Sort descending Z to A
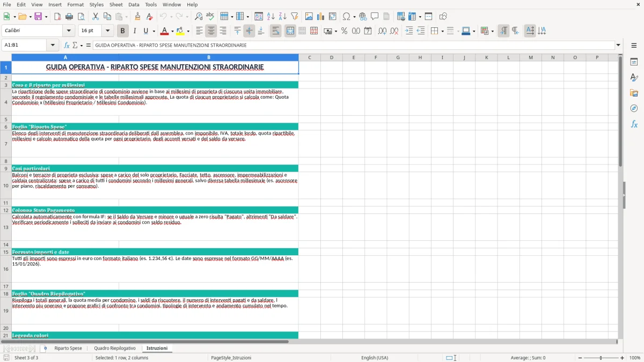 click(x=283, y=17)
